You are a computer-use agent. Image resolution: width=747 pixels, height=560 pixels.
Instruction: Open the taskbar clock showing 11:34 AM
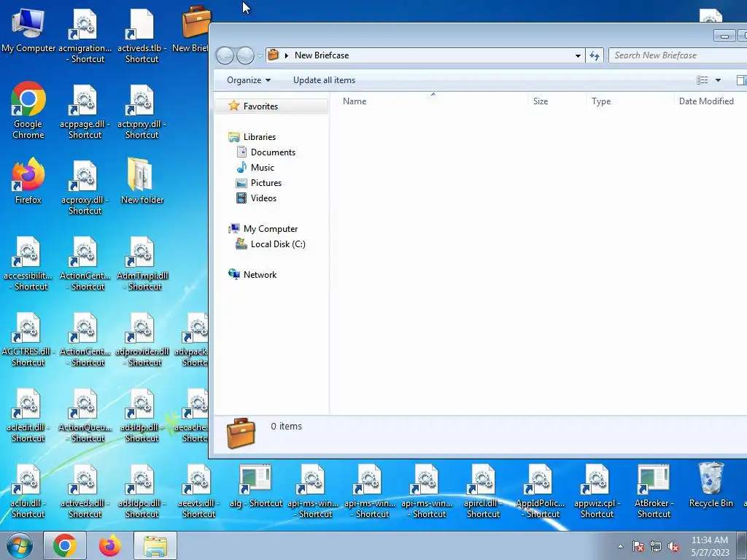(x=710, y=545)
